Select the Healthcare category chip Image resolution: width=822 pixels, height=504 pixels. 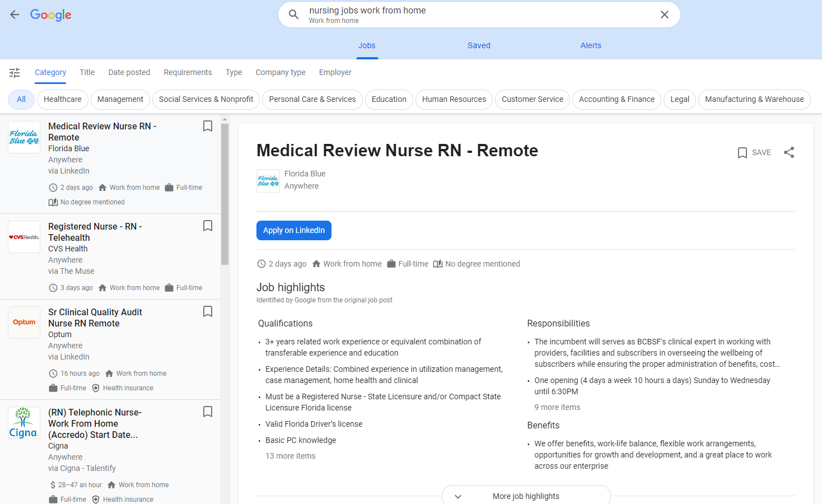pos(62,99)
